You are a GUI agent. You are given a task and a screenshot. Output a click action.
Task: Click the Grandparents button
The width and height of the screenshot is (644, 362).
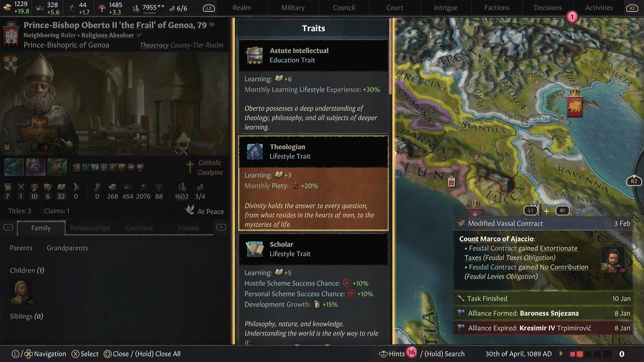[x=67, y=248]
